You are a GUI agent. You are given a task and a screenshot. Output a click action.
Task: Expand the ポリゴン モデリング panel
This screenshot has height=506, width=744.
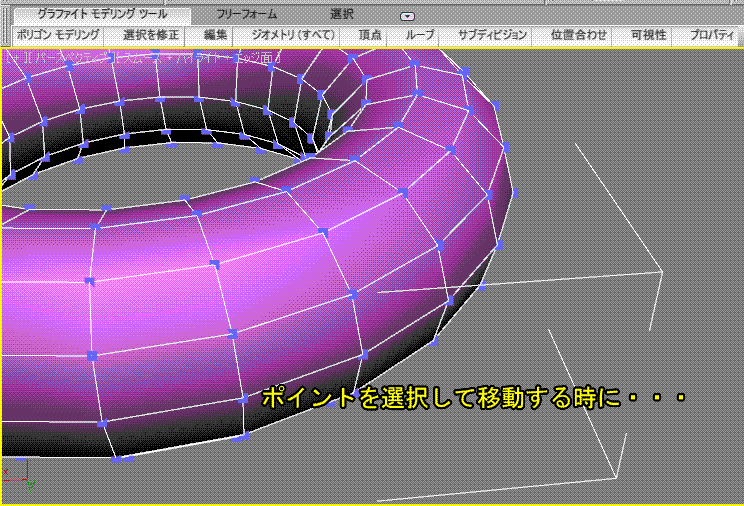point(57,35)
